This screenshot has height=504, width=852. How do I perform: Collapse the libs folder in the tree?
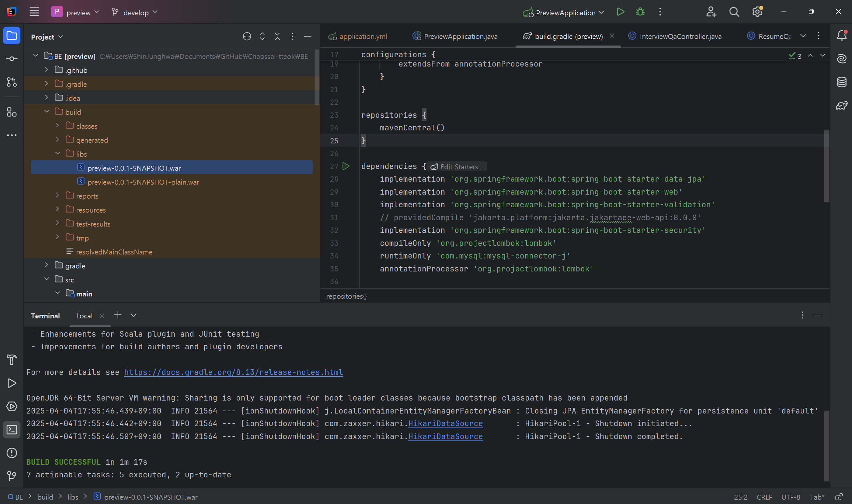point(58,153)
